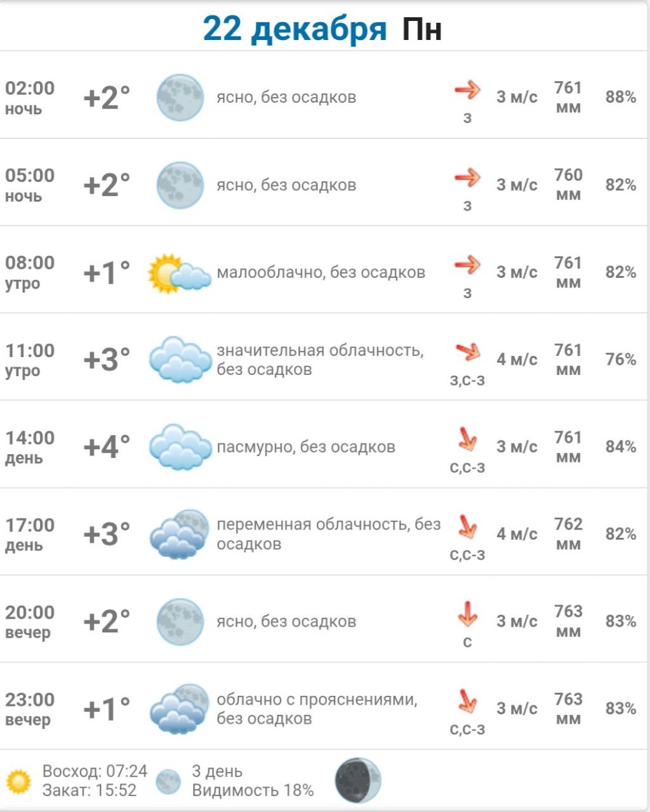Click the Видимость 18% text

pyautogui.click(x=253, y=790)
